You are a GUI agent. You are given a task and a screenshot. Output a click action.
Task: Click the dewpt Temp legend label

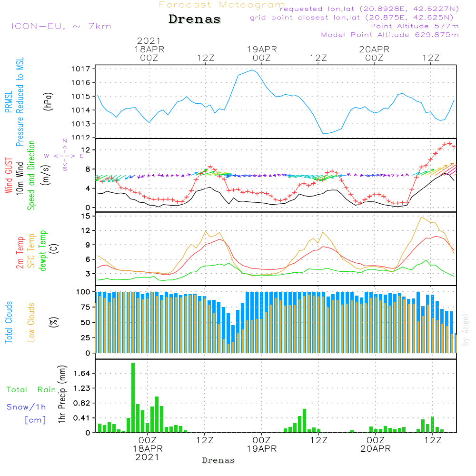(x=42, y=250)
